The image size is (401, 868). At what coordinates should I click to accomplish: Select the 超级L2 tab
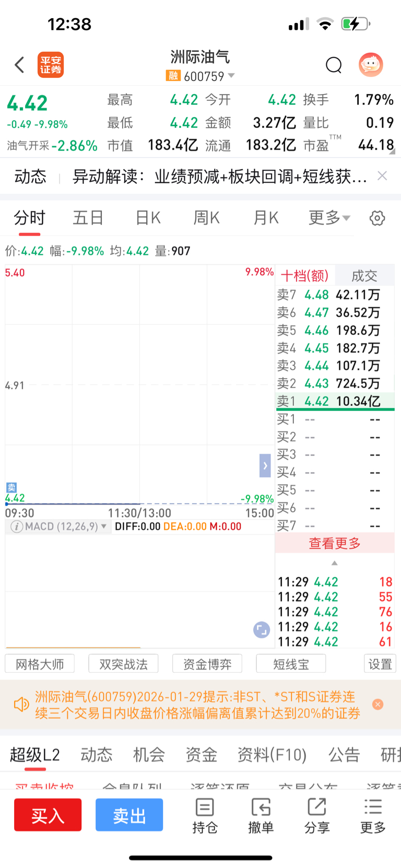point(34,755)
